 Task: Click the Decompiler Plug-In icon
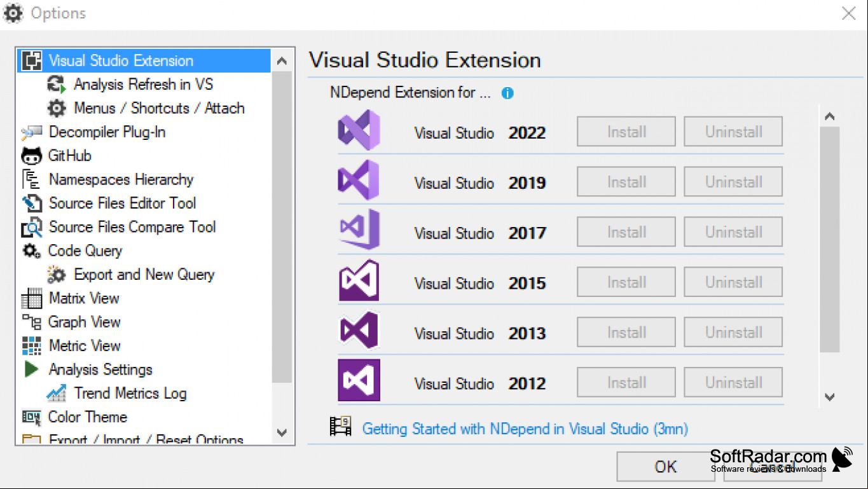coord(32,132)
